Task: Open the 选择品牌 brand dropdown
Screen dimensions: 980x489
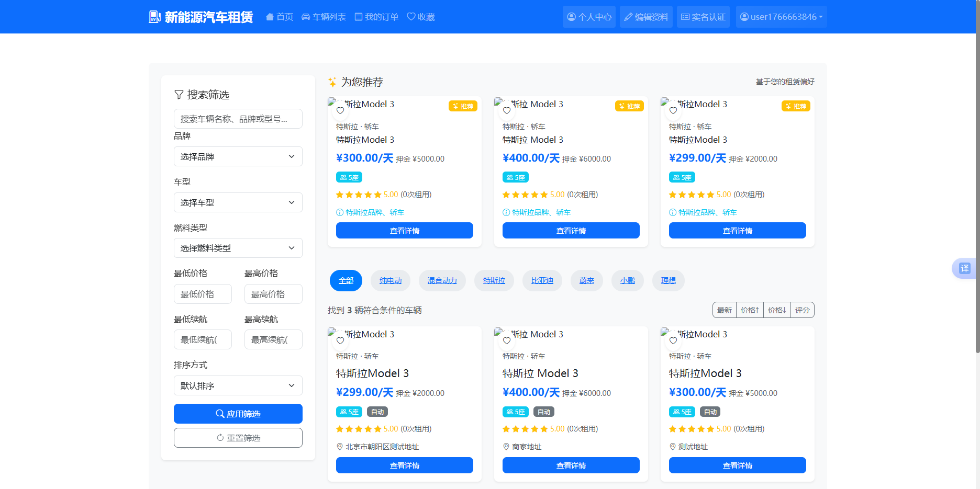Action: point(238,156)
